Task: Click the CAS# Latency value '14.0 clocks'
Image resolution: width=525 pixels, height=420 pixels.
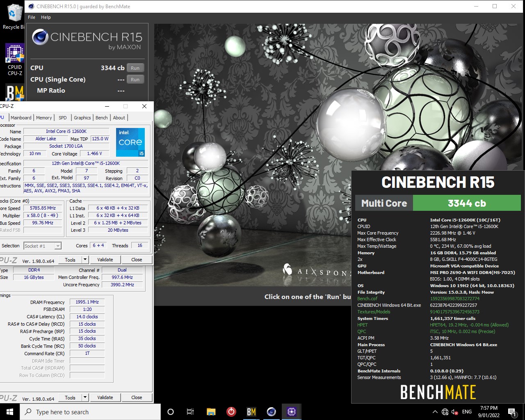Action: click(87, 317)
